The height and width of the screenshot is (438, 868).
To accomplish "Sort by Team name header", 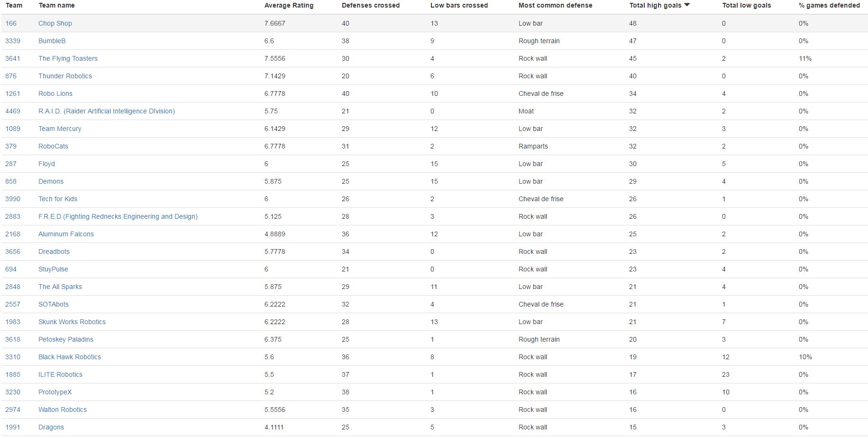I will pos(56,5).
